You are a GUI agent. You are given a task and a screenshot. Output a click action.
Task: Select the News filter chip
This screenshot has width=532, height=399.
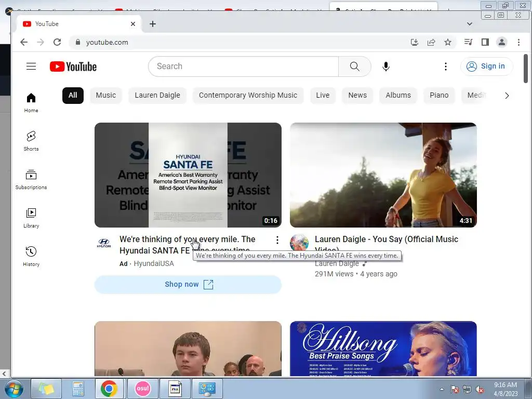click(x=357, y=96)
